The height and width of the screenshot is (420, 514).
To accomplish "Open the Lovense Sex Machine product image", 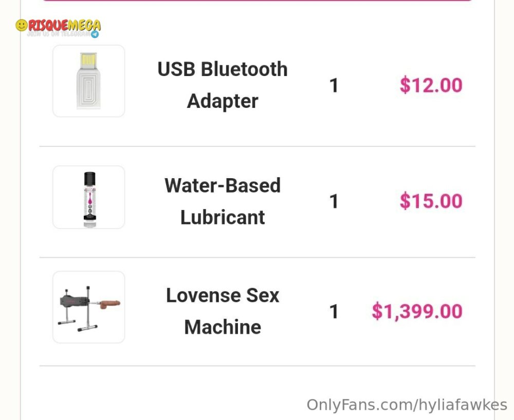I will (x=88, y=307).
